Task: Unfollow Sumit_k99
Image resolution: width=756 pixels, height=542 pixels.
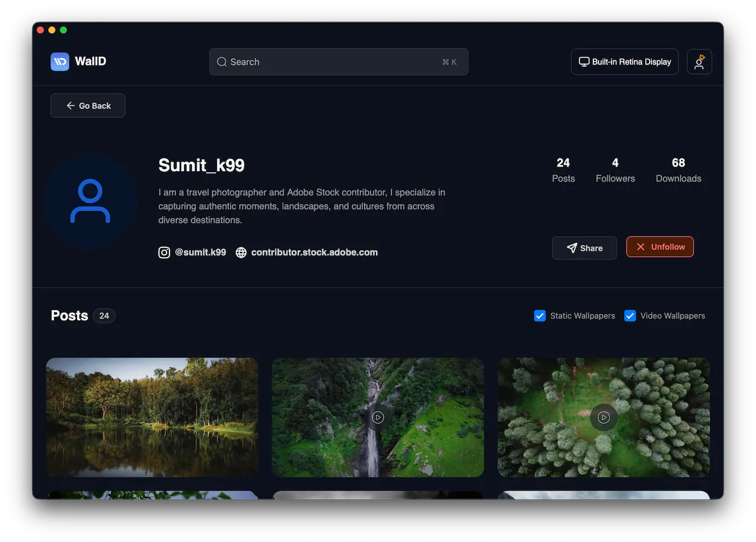Action: point(660,247)
